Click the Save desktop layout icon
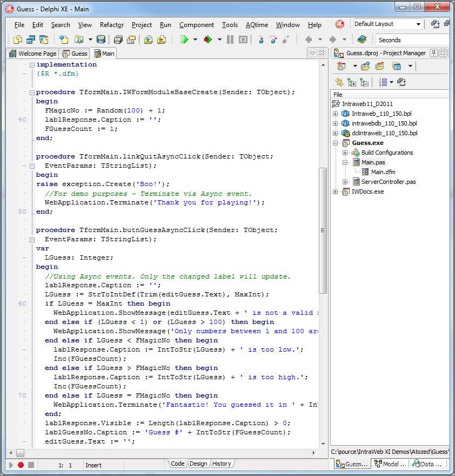The image size is (455, 476). pyautogui.click(x=436, y=24)
